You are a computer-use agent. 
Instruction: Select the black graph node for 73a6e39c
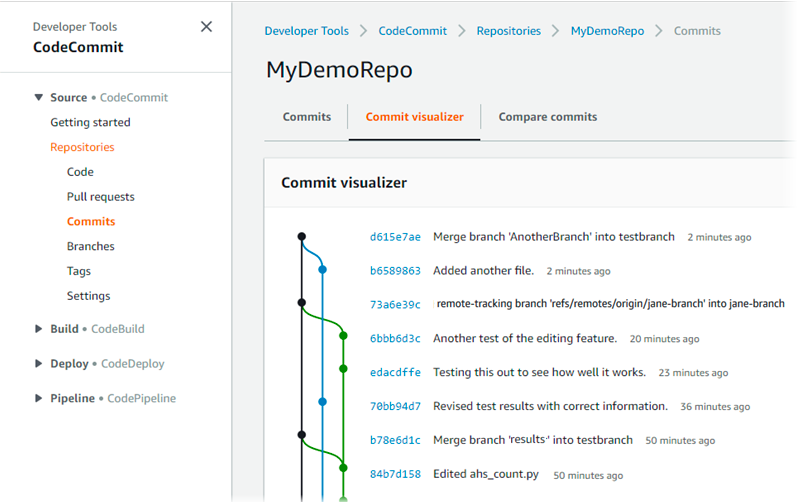click(x=302, y=302)
